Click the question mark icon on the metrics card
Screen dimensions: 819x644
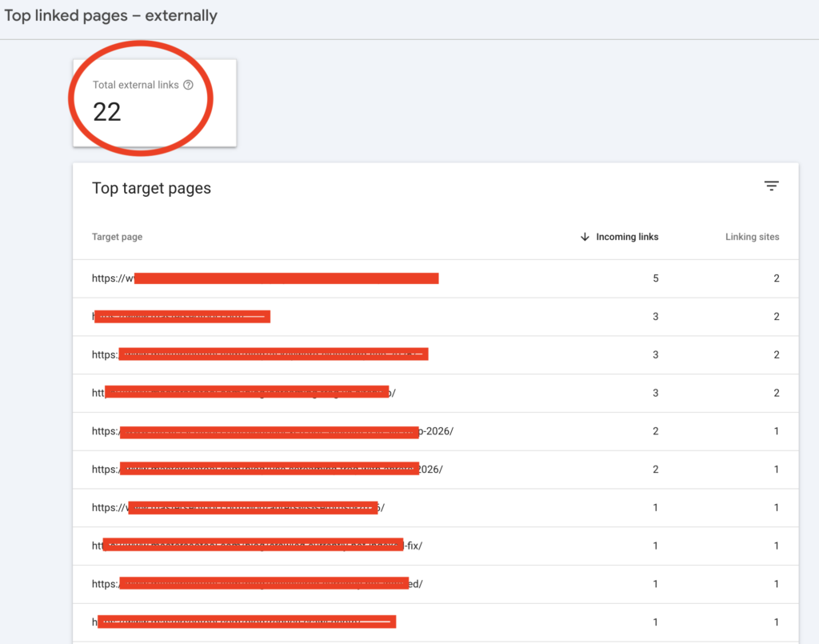(x=187, y=85)
